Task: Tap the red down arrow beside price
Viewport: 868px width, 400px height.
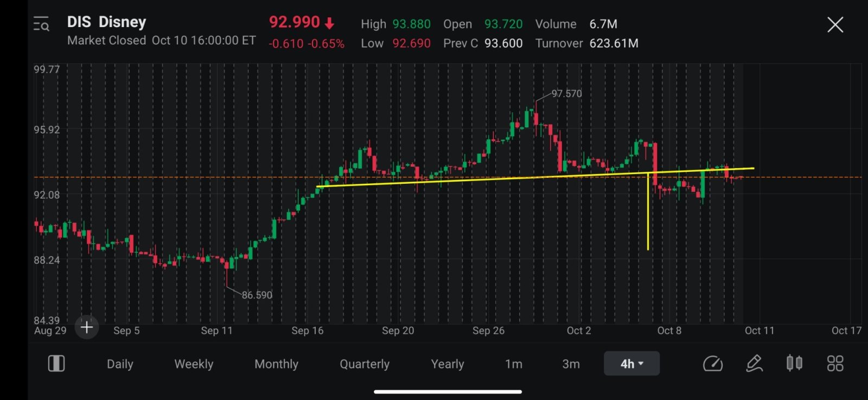Action: click(329, 23)
